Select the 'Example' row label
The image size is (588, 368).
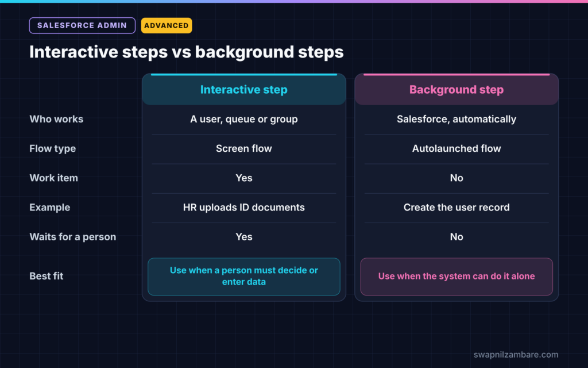click(49, 207)
